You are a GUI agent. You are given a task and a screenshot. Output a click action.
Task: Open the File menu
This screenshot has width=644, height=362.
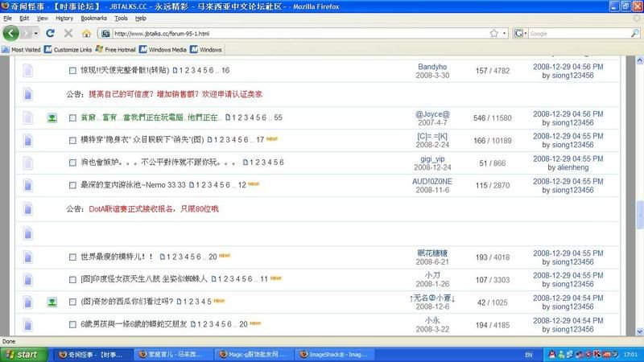[x=7, y=18]
